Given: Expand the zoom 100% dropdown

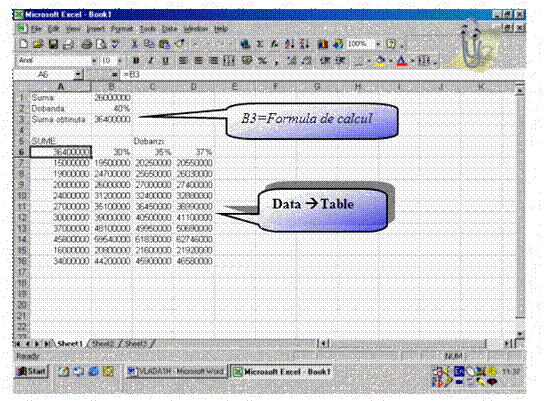Looking at the screenshot, I should click(x=378, y=44).
